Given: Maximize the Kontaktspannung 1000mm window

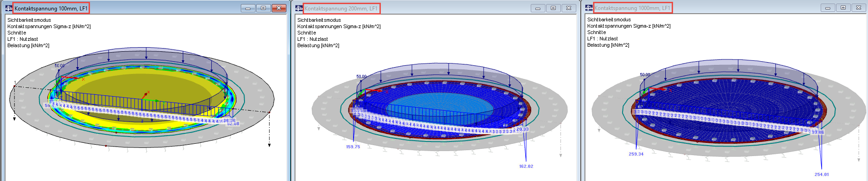Looking at the screenshot, I should pyautogui.click(x=843, y=8).
